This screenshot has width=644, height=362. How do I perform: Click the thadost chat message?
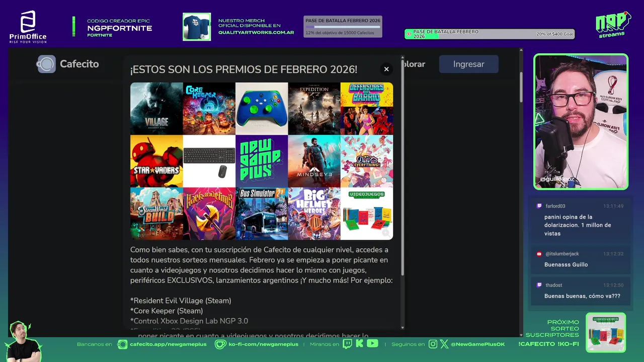pos(580,291)
